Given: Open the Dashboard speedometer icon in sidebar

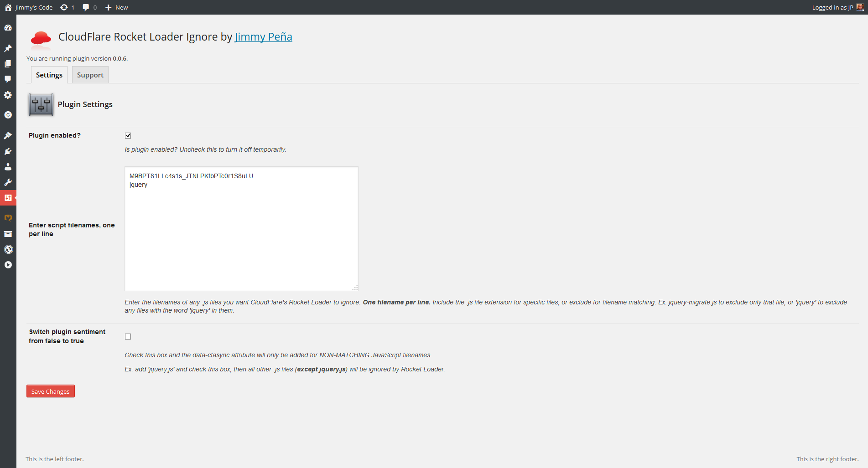Looking at the screenshot, I should [x=8, y=28].
